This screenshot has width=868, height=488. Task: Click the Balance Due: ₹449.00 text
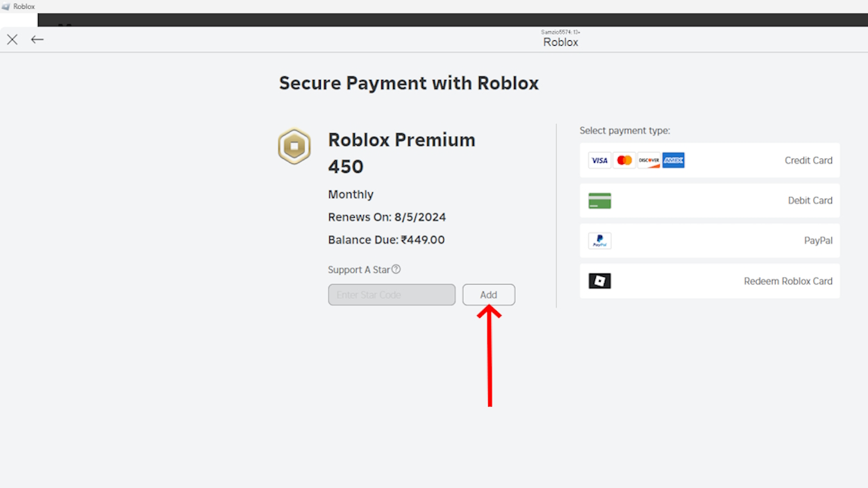[386, 240]
